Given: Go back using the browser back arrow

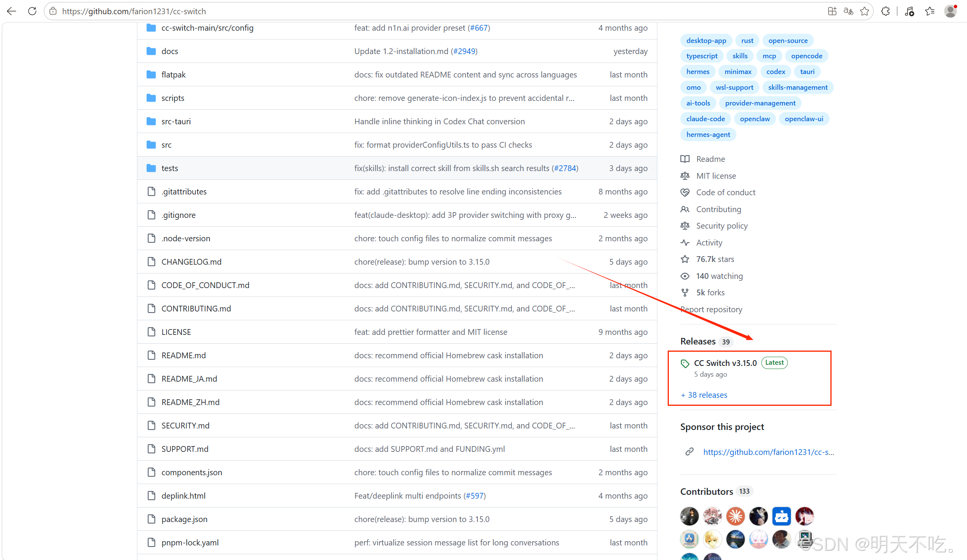Looking at the screenshot, I should coord(12,11).
